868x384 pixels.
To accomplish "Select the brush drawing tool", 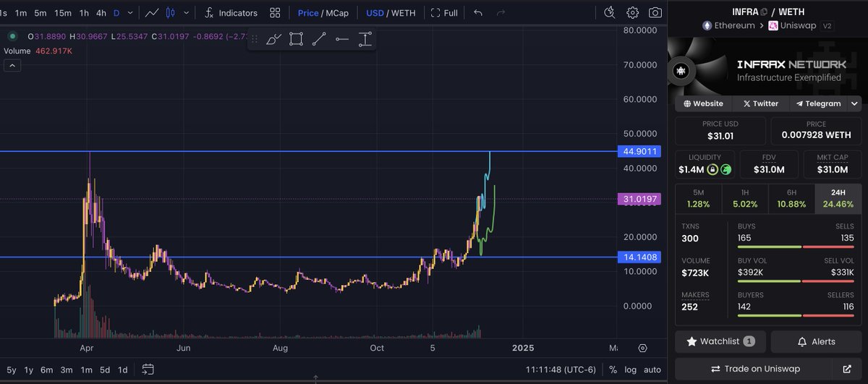I will coord(273,40).
